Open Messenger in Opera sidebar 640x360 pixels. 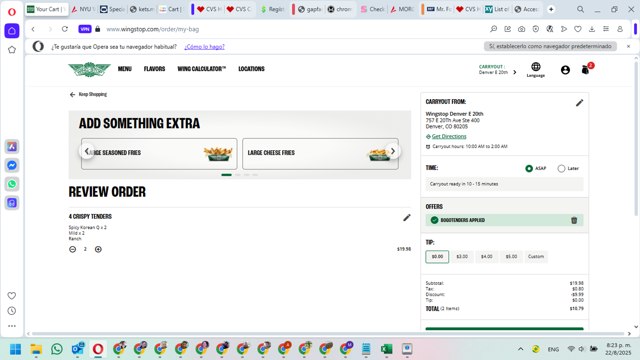12,165
